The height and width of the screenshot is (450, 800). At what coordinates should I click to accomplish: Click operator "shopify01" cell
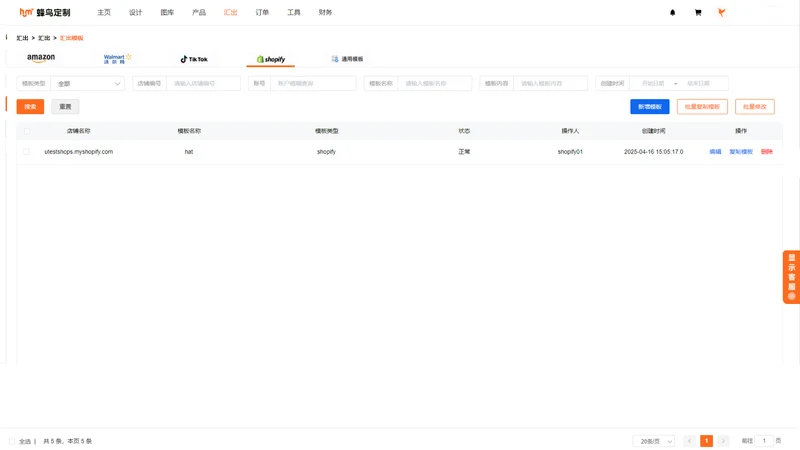(570, 152)
